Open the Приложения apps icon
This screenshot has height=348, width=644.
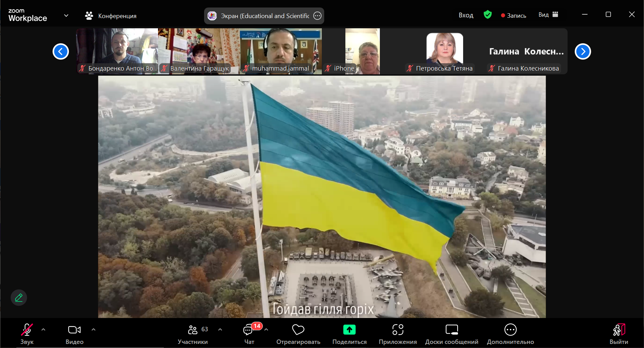398,330
